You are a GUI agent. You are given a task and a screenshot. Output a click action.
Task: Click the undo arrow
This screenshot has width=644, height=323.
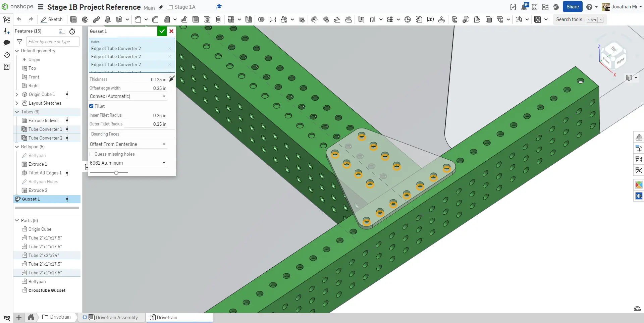tap(19, 19)
